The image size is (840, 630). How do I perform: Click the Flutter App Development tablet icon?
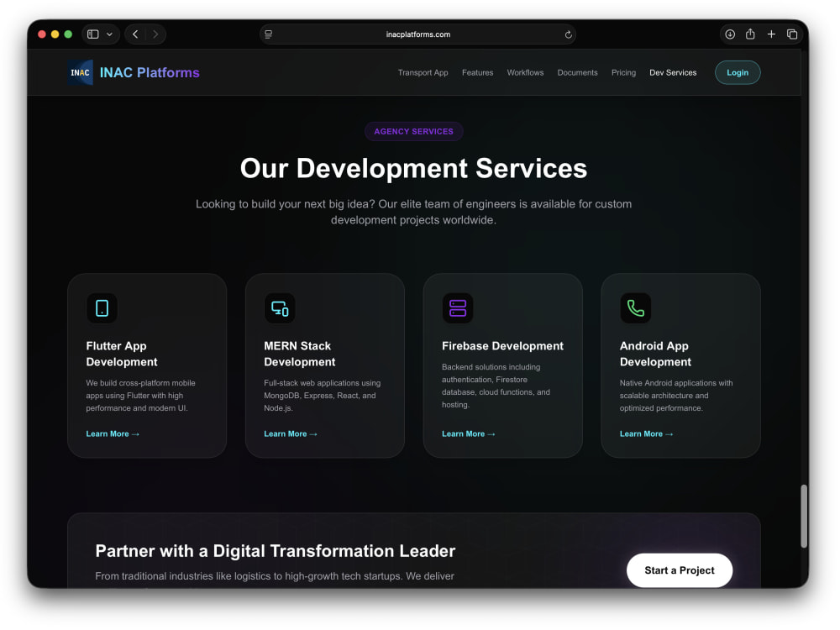click(x=102, y=308)
